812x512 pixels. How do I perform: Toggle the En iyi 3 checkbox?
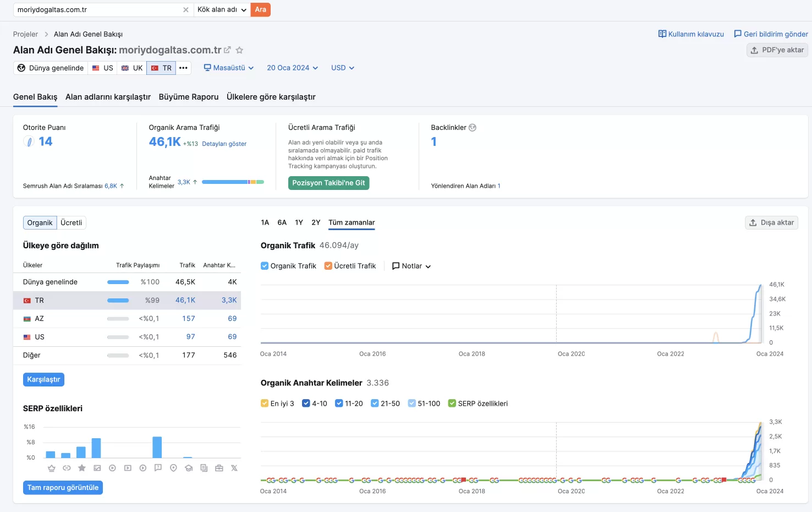(265, 404)
